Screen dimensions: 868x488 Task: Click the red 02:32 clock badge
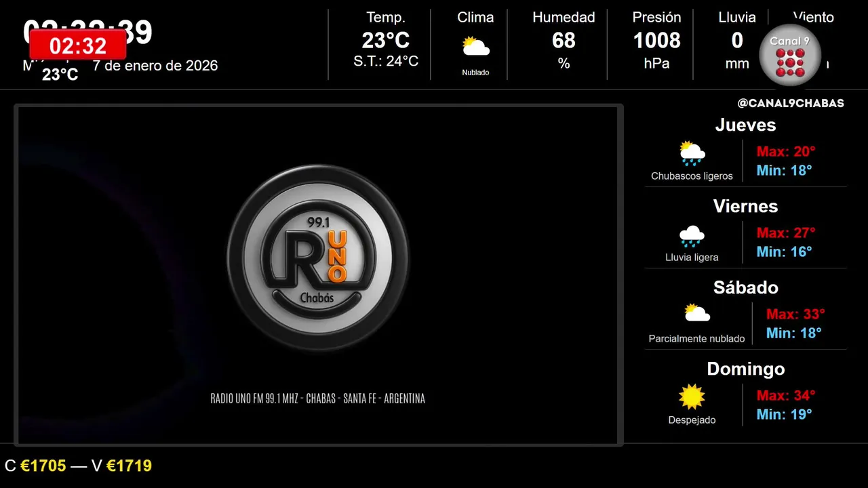[78, 45]
